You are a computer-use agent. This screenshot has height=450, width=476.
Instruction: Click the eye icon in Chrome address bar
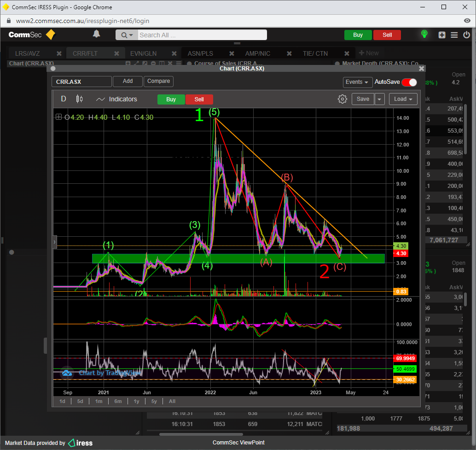click(467, 21)
